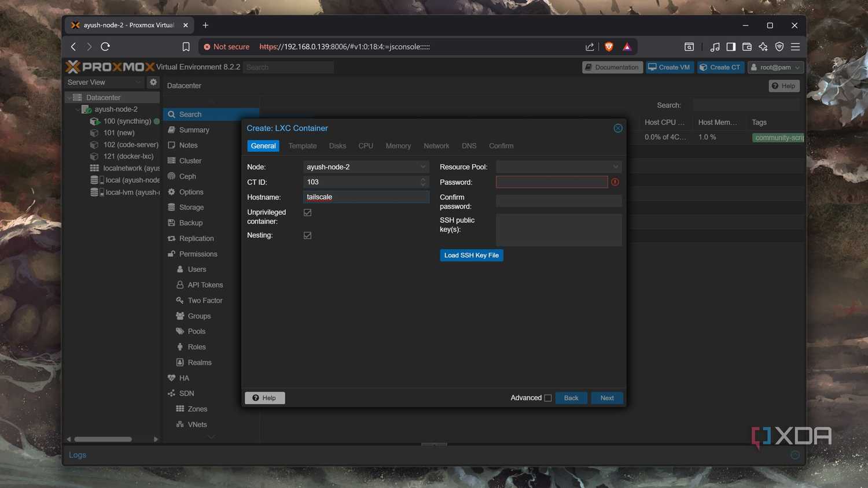
Task: Open the Brave Wallet icon
Action: point(747,47)
